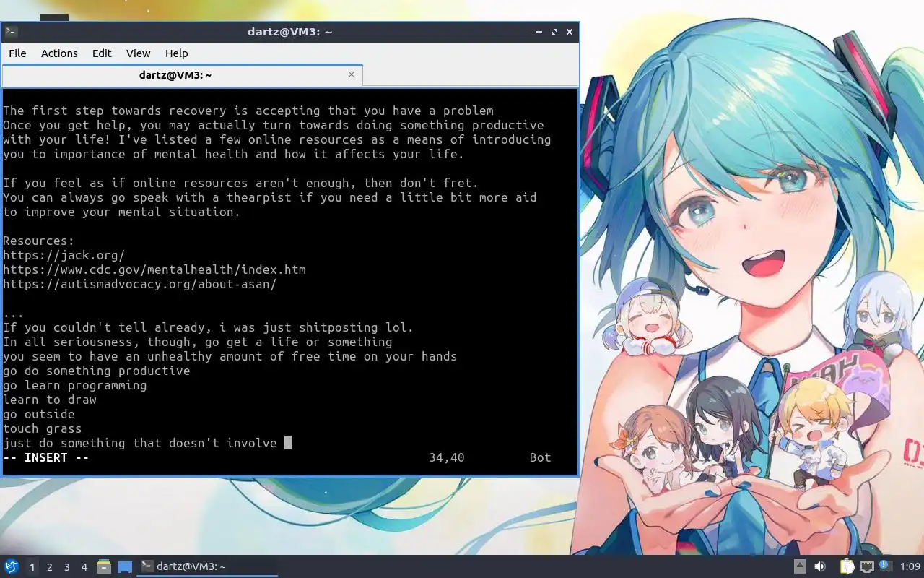This screenshot has width=924, height=578.
Task: Switch to workspace 3
Action: pyautogui.click(x=66, y=567)
